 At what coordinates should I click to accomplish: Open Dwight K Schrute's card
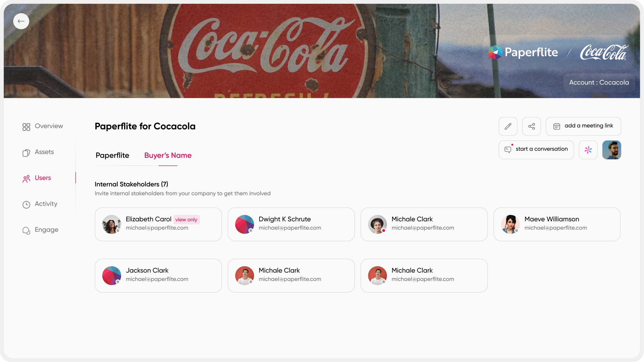coord(291,224)
